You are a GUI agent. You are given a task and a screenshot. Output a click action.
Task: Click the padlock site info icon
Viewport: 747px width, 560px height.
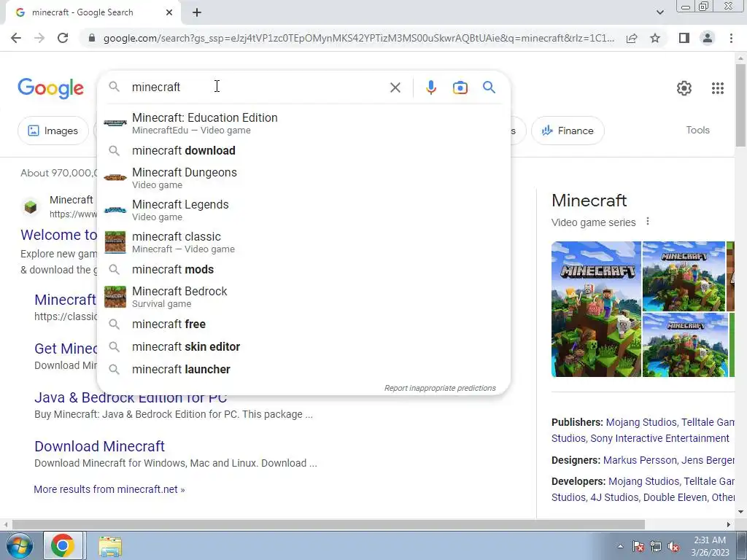[92, 38]
